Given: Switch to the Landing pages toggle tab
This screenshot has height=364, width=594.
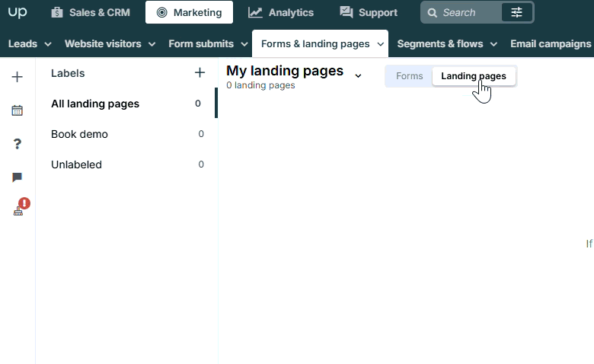Looking at the screenshot, I should [x=474, y=76].
